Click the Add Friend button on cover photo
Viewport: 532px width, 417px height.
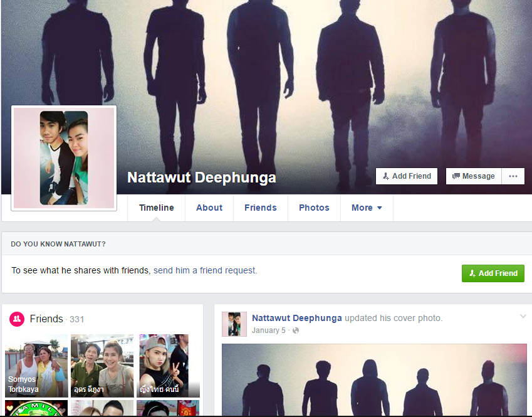(x=407, y=176)
